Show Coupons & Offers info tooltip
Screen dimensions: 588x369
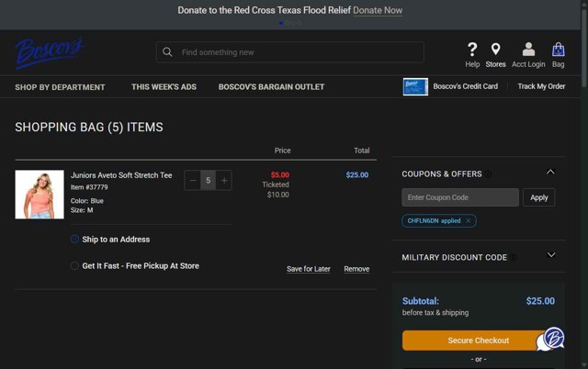click(488, 174)
